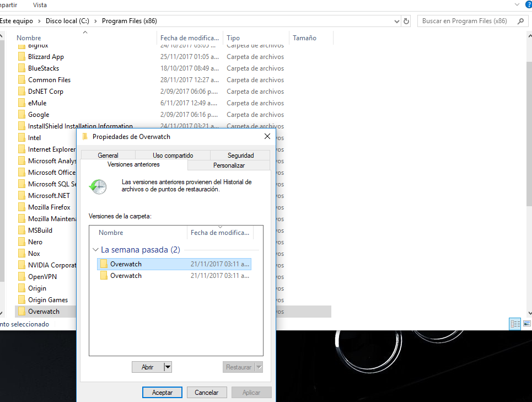Click the MSBuild folder icon

(x=22, y=231)
